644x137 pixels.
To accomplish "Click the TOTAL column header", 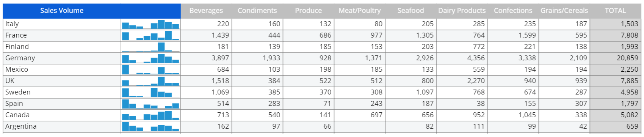I will 615,11.
